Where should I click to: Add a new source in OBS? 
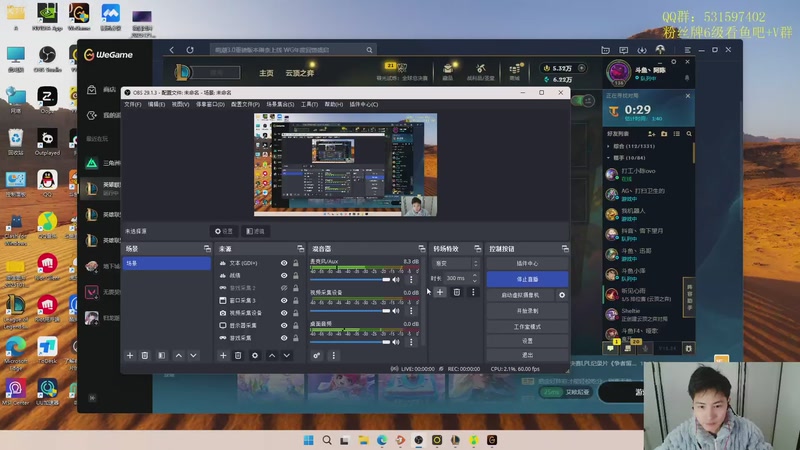[x=223, y=355]
